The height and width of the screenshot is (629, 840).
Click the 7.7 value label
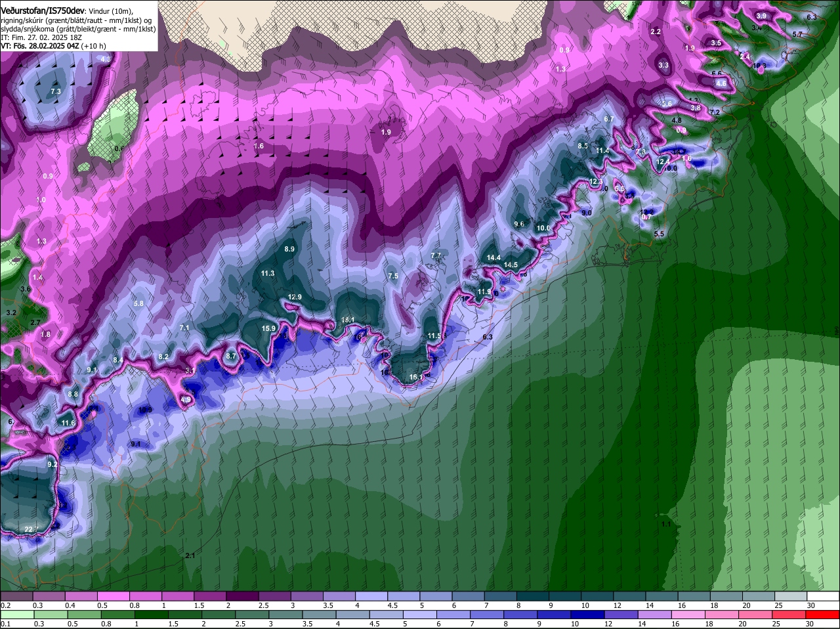(x=436, y=255)
